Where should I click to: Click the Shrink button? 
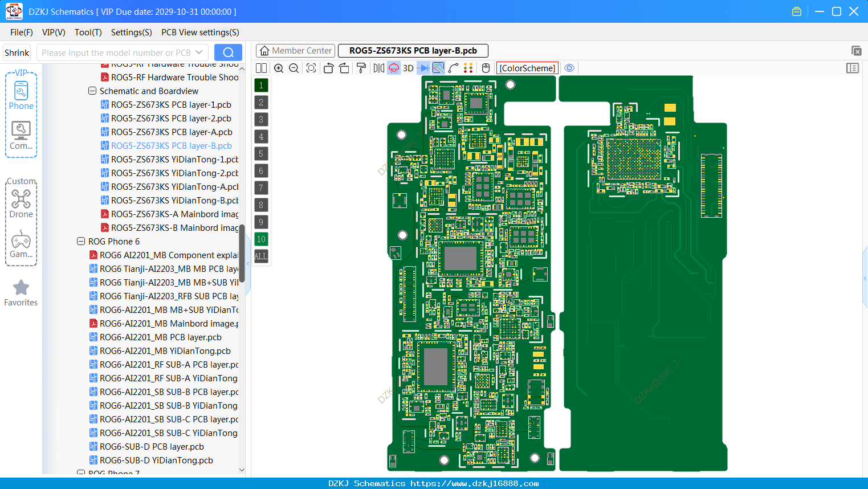tap(17, 52)
